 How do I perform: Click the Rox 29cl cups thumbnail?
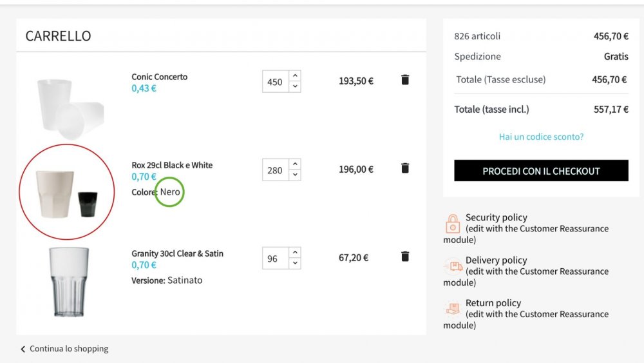[66, 193]
